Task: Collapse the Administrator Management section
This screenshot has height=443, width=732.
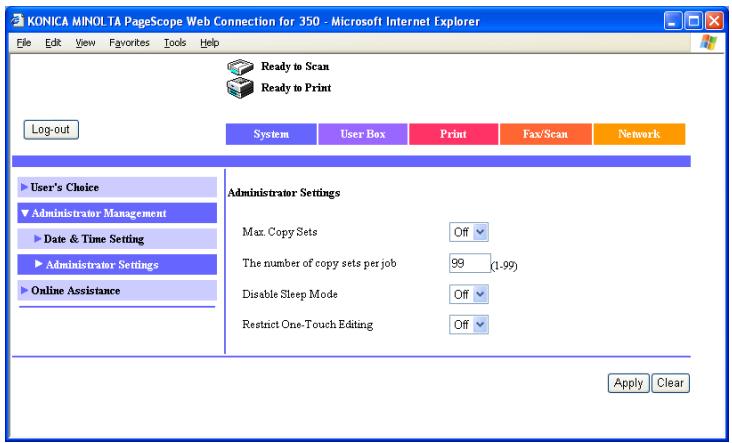Action: click(x=117, y=213)
